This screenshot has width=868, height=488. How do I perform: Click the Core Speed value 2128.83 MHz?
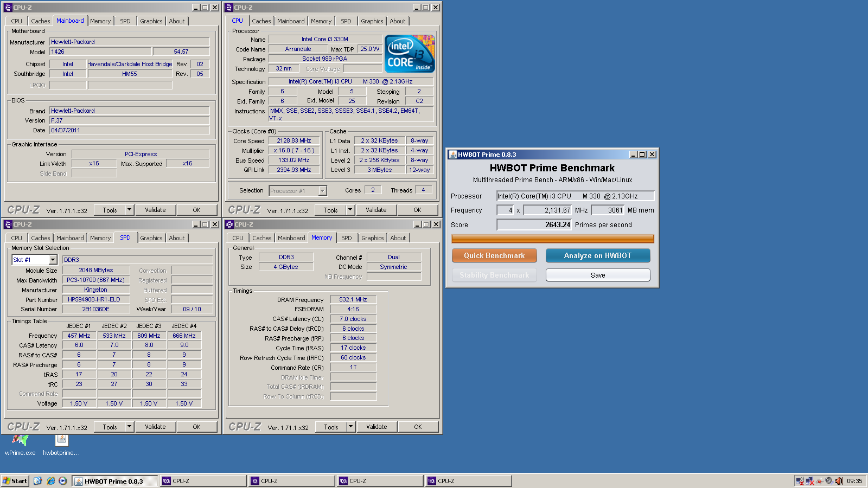point(294,140)
